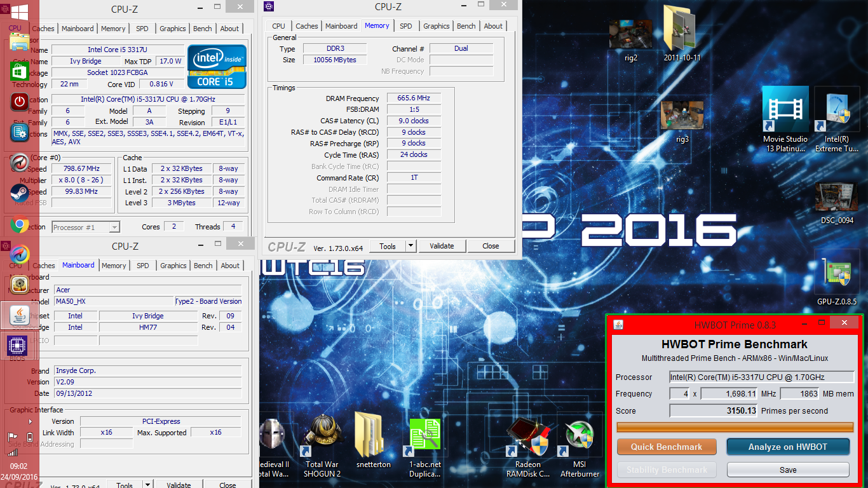
Task: Select the BIOS brand Insyde Corp.
Action: [x=147, y=370]
